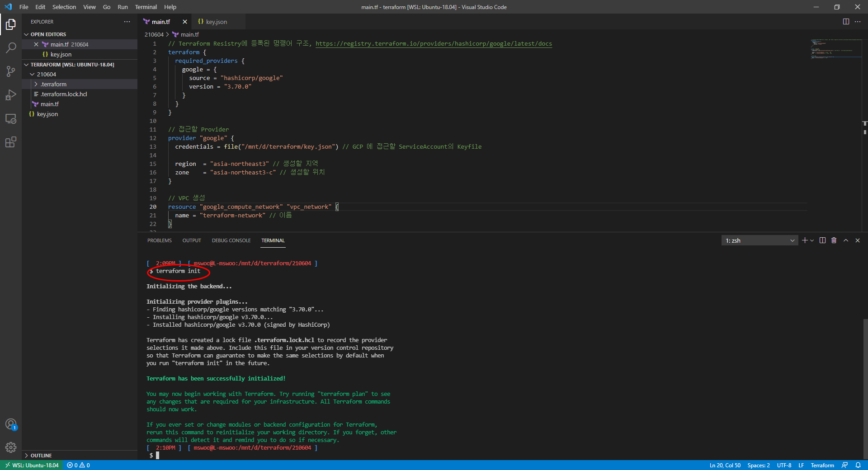Screen dimensions: 868x470
Task: Close the terminal panel
Action: 858,240
